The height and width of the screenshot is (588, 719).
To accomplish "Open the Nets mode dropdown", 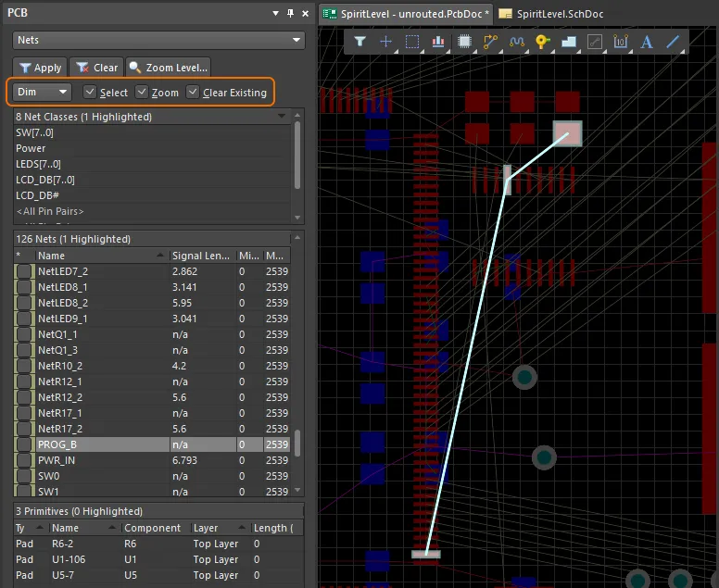I will (x=158, y=41).
